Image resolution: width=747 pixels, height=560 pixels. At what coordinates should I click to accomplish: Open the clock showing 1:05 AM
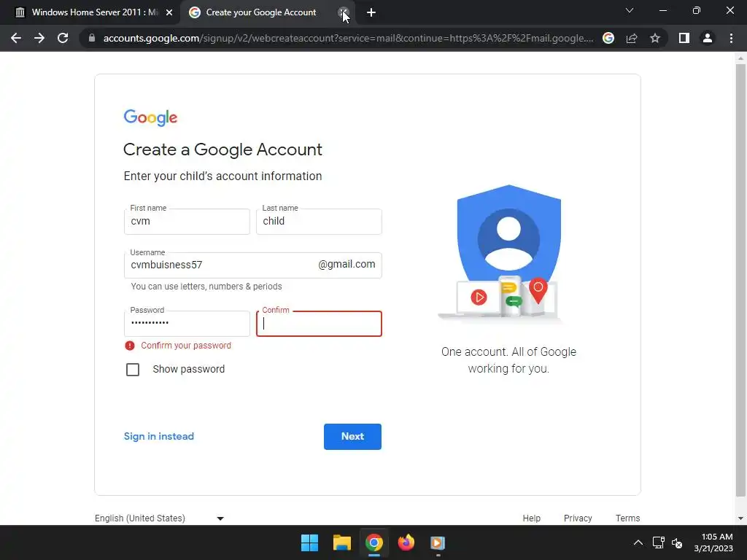point(713,542)
